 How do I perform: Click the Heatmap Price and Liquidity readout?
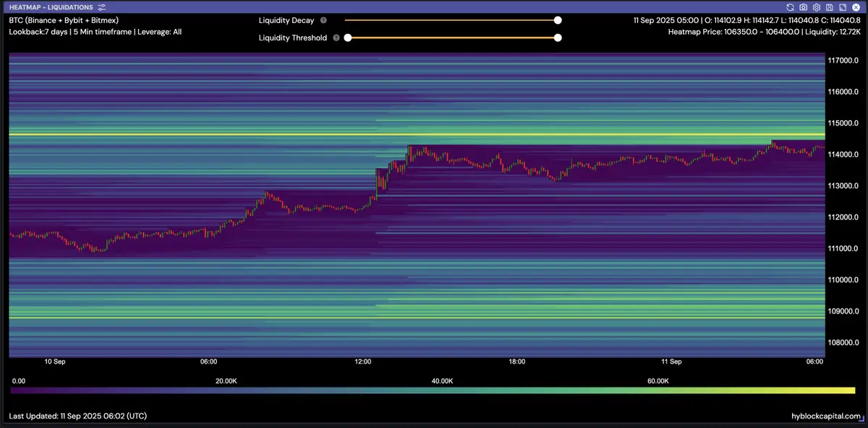click(765, 32)
